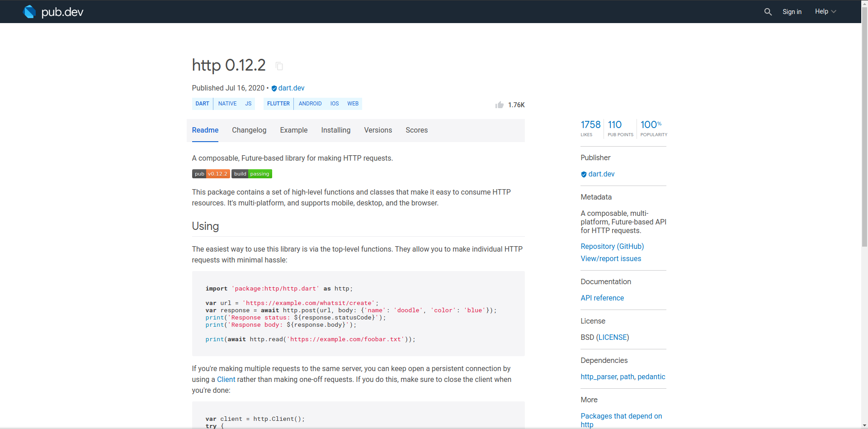Select the DART tag
Viewport: 868px width, 429px height.
203,104
